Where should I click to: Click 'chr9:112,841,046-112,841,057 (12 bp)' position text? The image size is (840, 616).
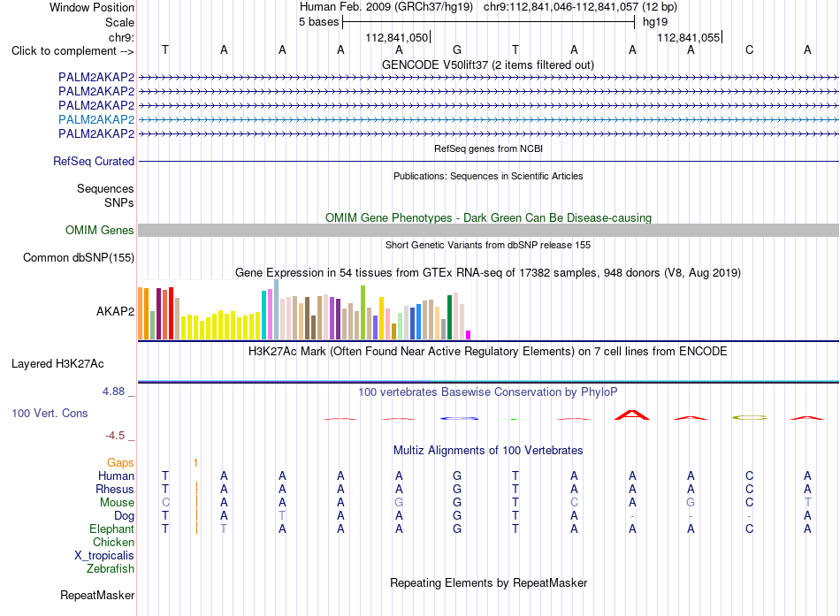580,7
